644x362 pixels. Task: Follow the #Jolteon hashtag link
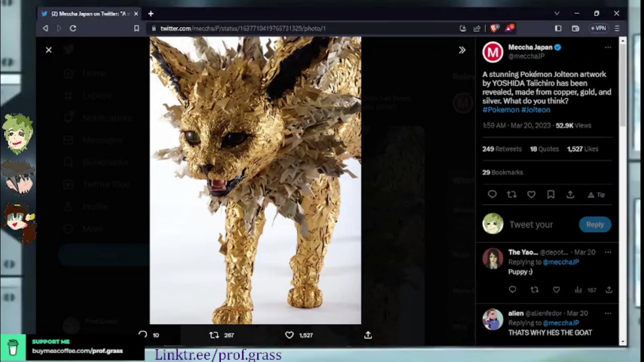coord(536,110)
